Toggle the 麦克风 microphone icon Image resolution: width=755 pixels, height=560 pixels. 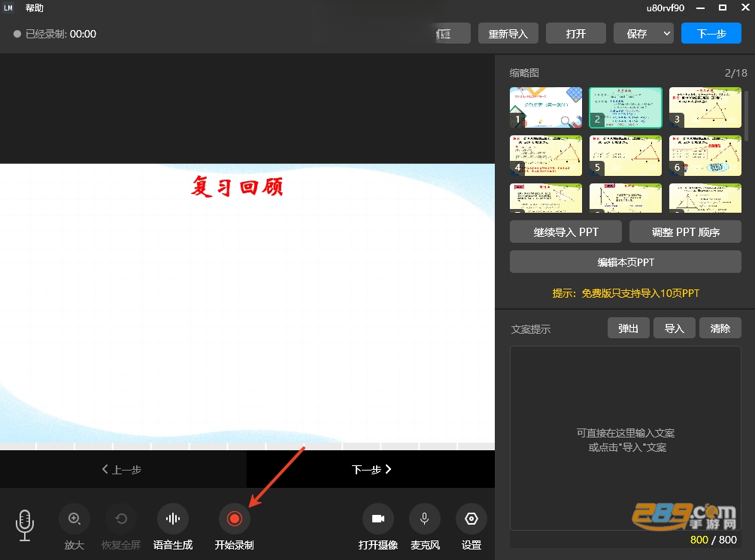click(x=425, y=519)
